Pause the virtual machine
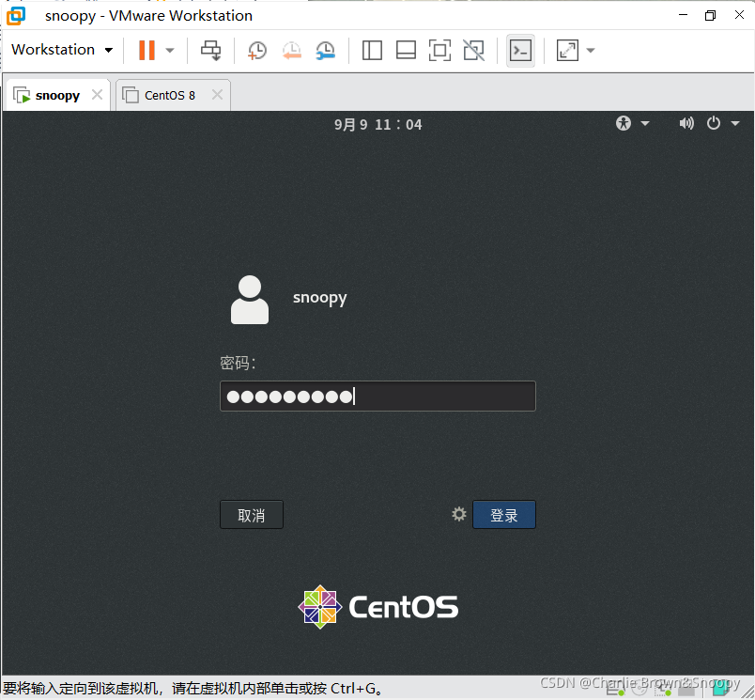The image size is (755, 700). (146, 50)
